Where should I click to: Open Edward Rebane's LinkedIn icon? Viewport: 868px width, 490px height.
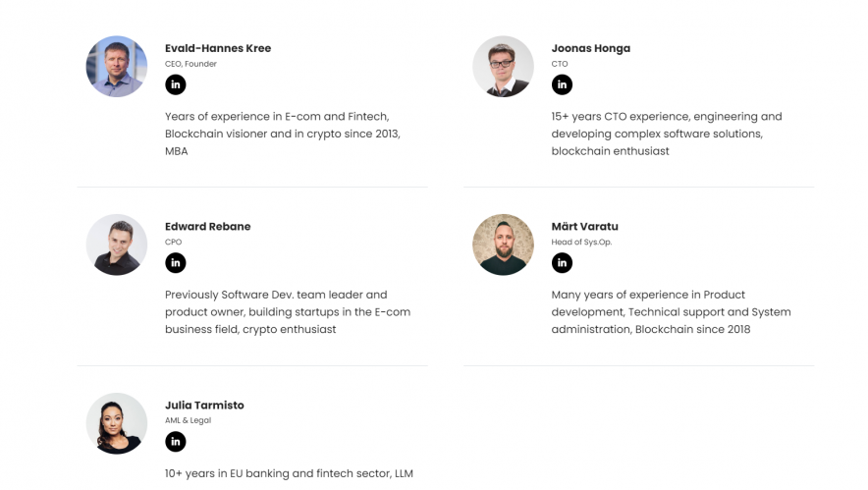pyautogui.click(x=175, y=263)
